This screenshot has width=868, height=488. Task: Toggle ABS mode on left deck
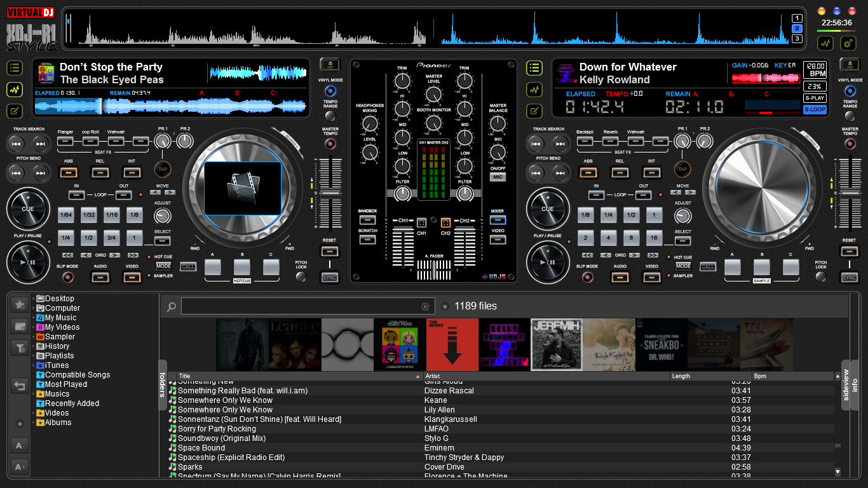click(68, 172)
